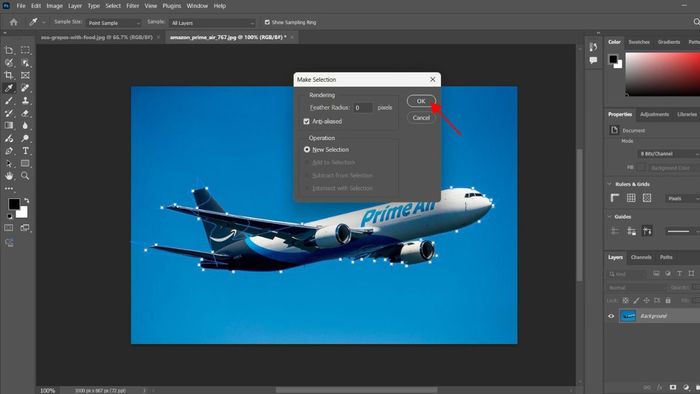Reset default foreground and background colors

tap(9, 216)
